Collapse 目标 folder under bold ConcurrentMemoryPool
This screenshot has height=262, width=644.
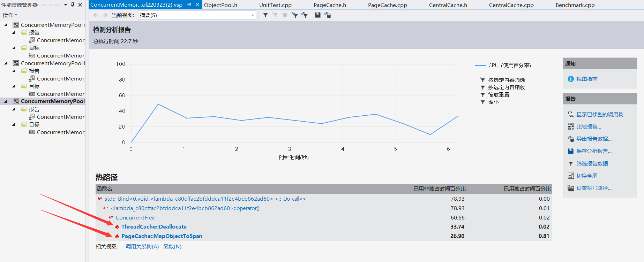point(14,124)
